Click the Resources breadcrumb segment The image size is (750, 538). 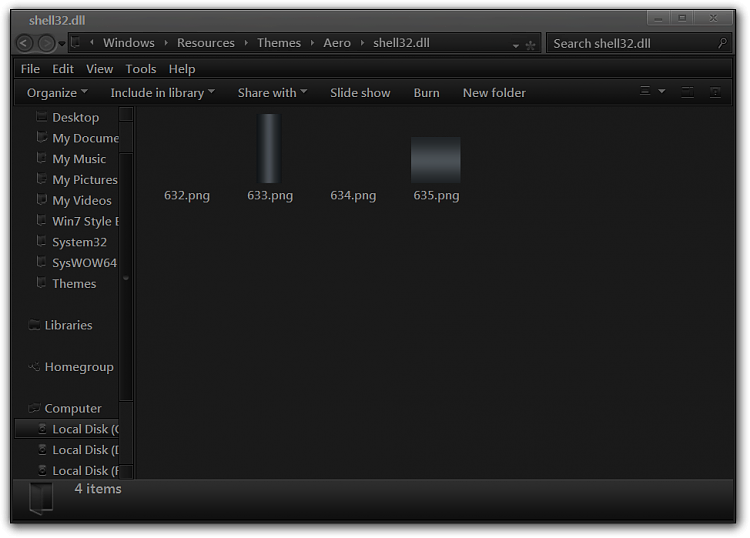tap(206, 43)
